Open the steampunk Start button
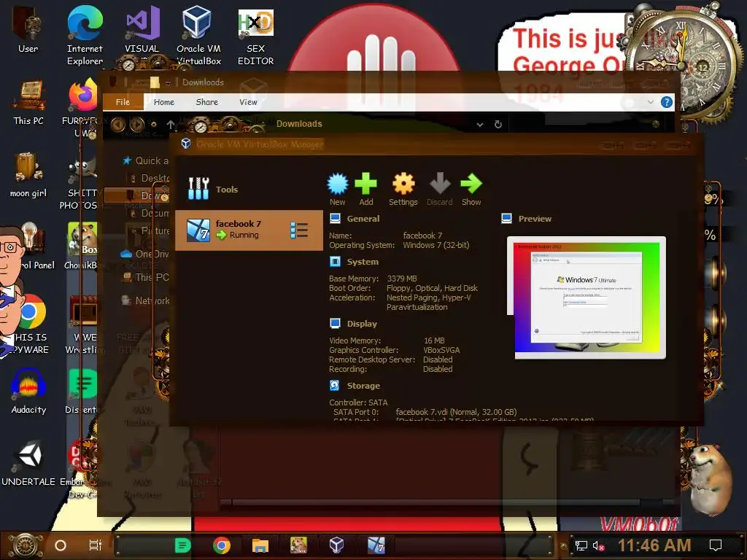Viewport: 747px width, 560px height. (25, 545)
